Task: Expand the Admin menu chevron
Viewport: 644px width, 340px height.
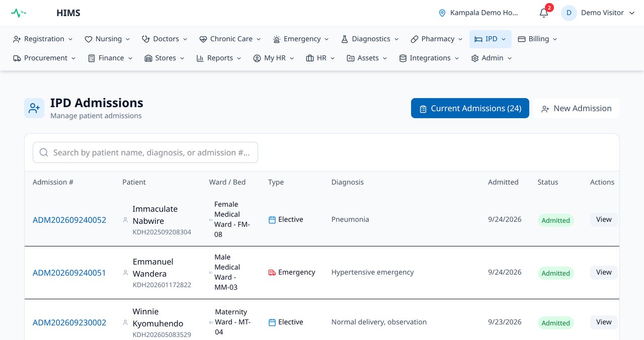Action: coord(510,58)
